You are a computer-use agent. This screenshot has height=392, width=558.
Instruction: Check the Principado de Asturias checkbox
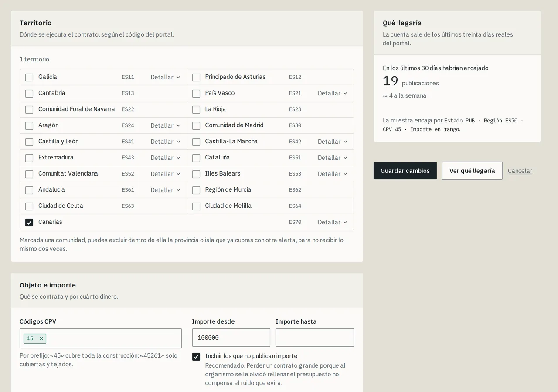pos(196,78)
